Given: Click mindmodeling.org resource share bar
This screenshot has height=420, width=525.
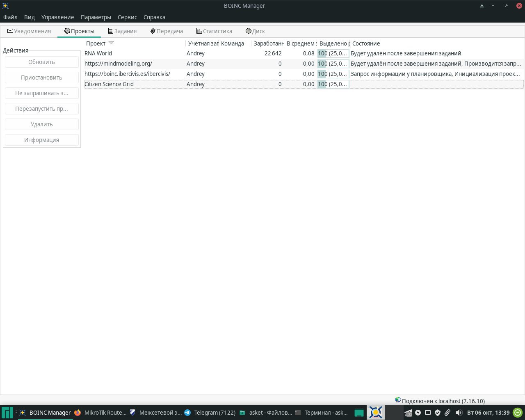Looking at the screenshot, I should point(333,64).
